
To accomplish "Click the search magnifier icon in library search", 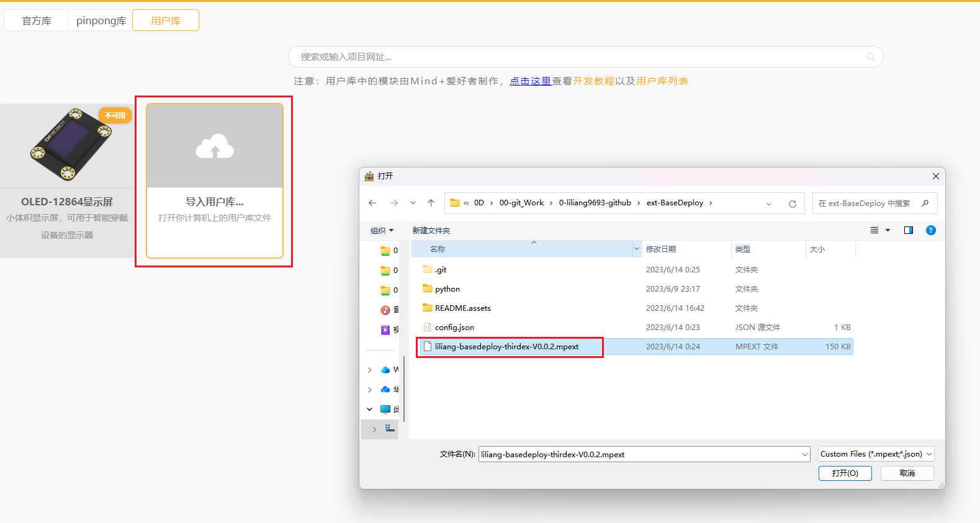I will click(x=871, y=57).
